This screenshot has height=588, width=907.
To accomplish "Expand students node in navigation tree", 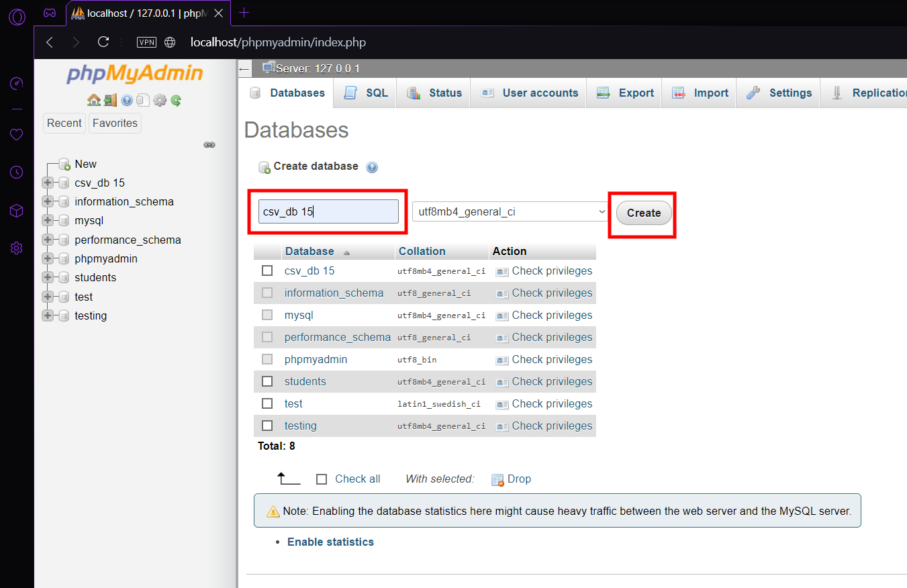I will (x=48, y=278).
